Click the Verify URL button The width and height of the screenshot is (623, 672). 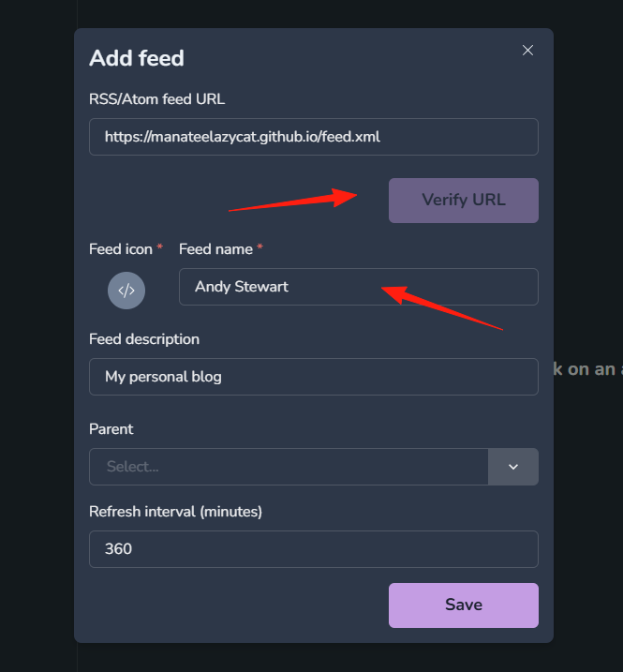coord(464,201)
